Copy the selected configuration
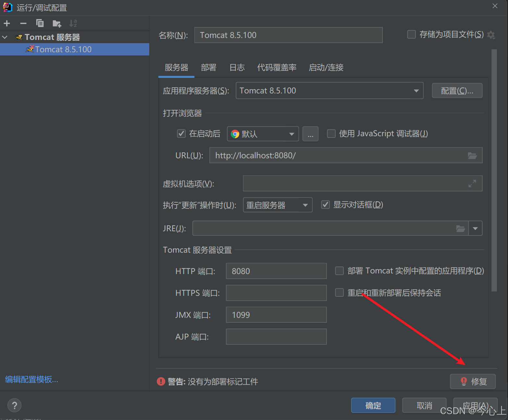508x420 pixels. click(40, 23)
